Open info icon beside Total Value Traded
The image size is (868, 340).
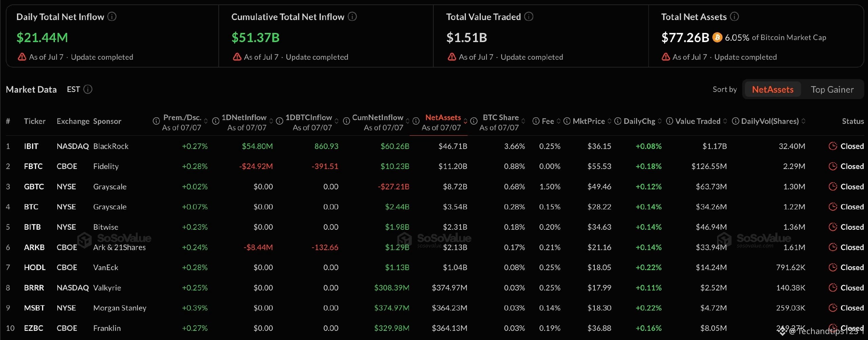click(529, 17)
